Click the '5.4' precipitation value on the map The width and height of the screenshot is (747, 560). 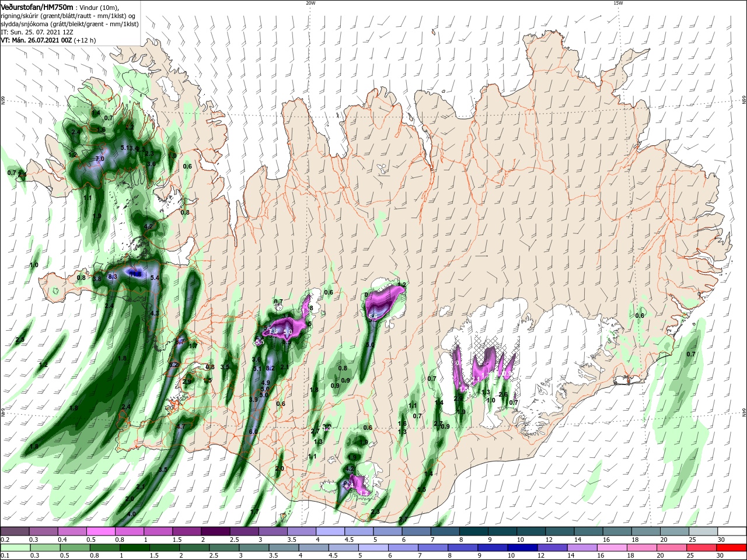click(x=155, y=278)
